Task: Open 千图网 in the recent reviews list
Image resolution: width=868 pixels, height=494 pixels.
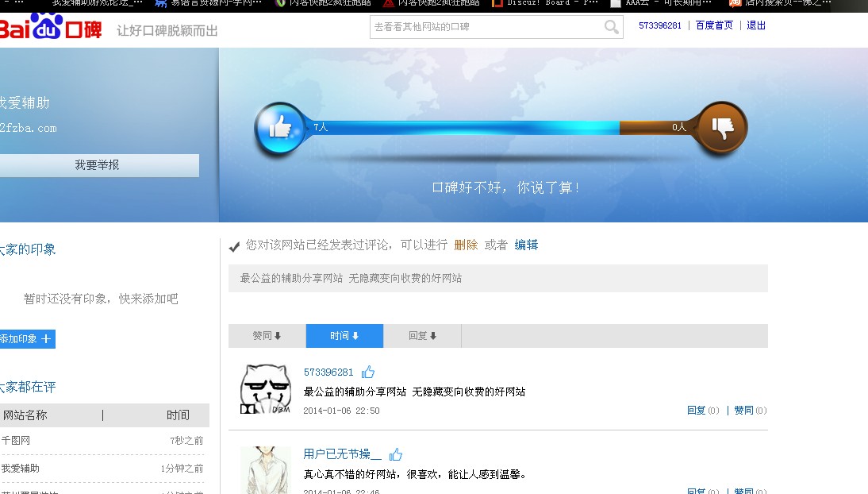Action: (x=16, y=441)
